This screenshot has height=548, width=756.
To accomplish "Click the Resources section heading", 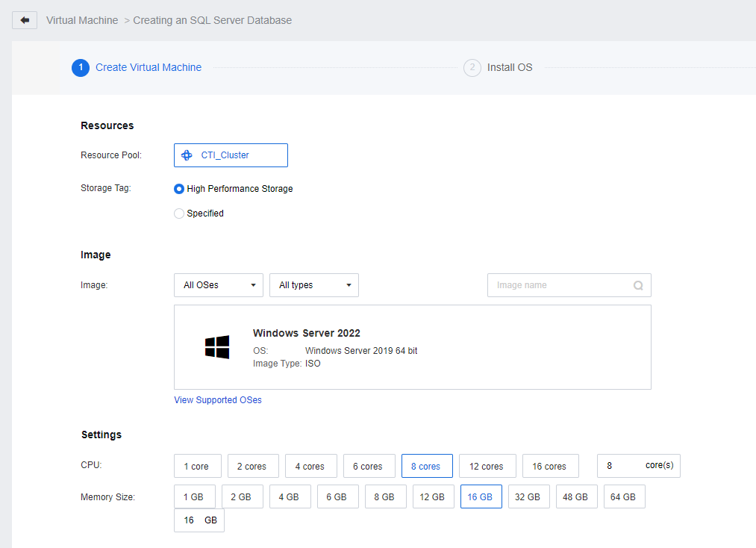I will [x=107, y=126].
